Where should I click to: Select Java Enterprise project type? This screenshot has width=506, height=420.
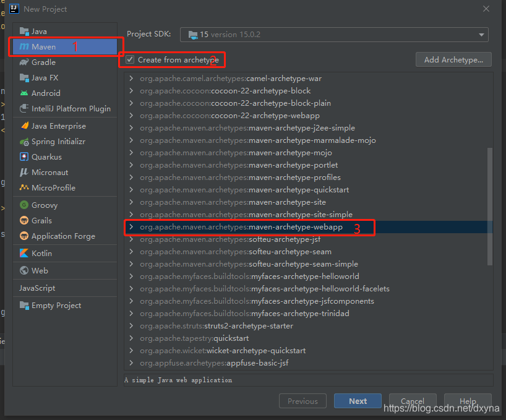65,126
